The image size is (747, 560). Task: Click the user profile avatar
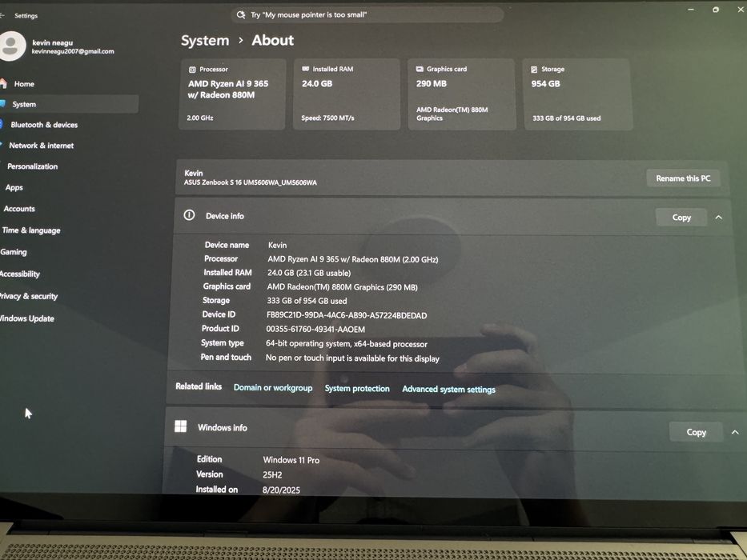(11, 46)
